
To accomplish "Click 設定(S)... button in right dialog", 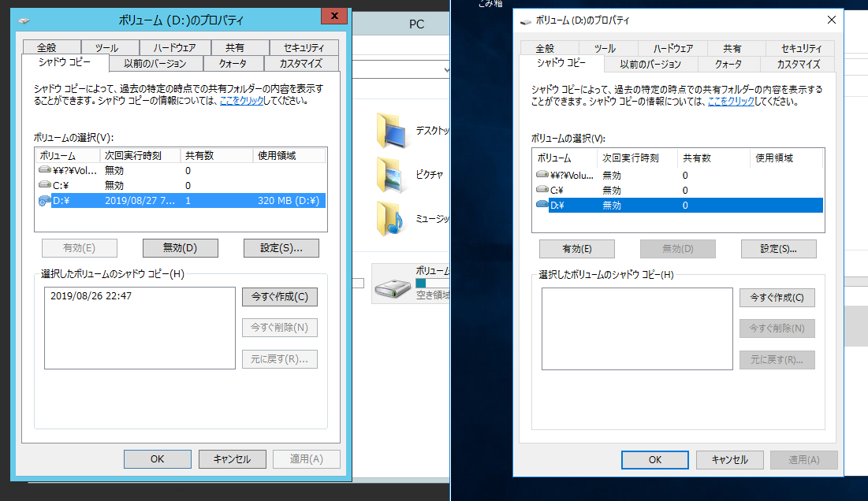I will pyautogui.click(x=778, y=249).
